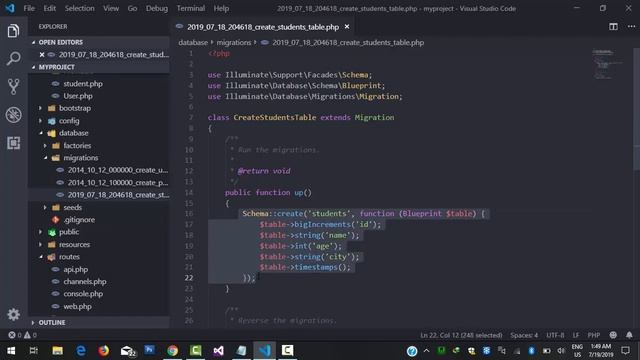Image resolution: width=640 pixels, height=360 pixels.
Task: Open the Bluetooth tray icon
Action: coord(531,351)
